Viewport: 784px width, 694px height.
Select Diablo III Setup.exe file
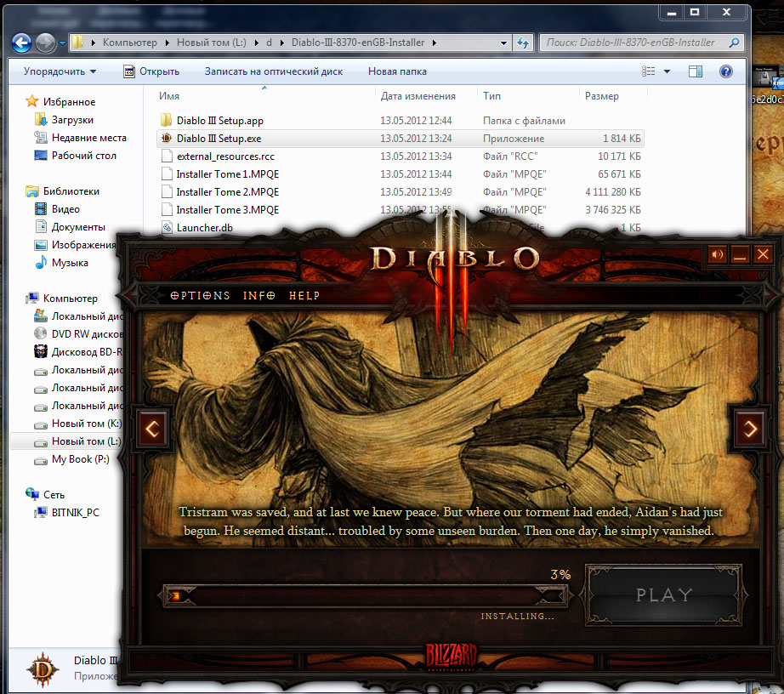tap(219, 139)
